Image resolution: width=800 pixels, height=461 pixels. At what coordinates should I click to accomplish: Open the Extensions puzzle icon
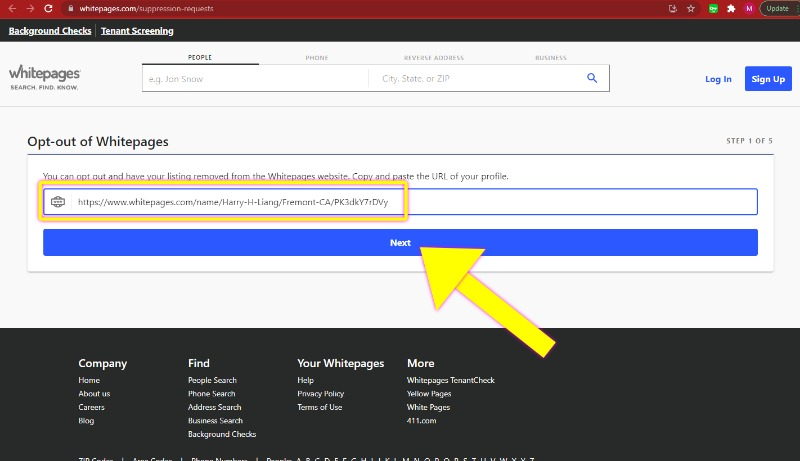(x=731, y=8)
